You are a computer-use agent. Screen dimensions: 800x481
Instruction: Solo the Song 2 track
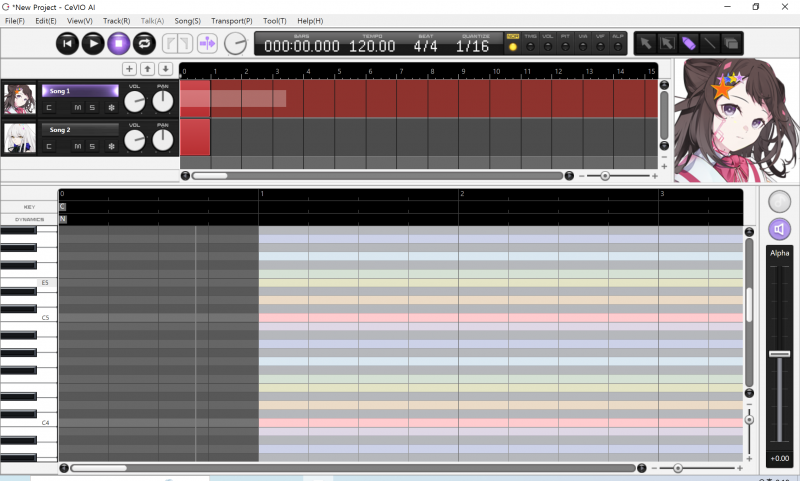click(x=92, y=146)
